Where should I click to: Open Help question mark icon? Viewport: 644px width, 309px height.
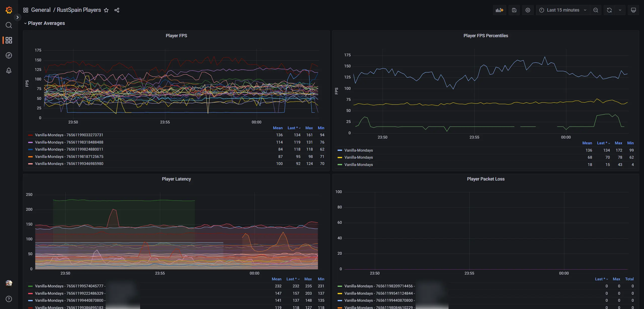(9, 299)
